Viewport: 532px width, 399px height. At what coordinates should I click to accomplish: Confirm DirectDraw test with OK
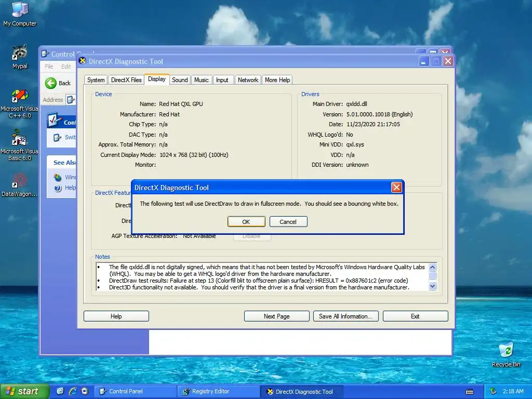tap(246, 221)
